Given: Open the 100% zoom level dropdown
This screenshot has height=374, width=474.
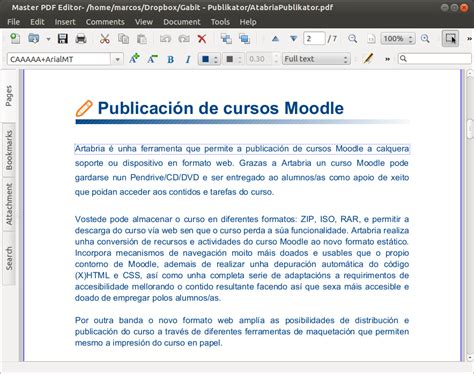Looking at the screenshot, I should click(x=398, y=39).
